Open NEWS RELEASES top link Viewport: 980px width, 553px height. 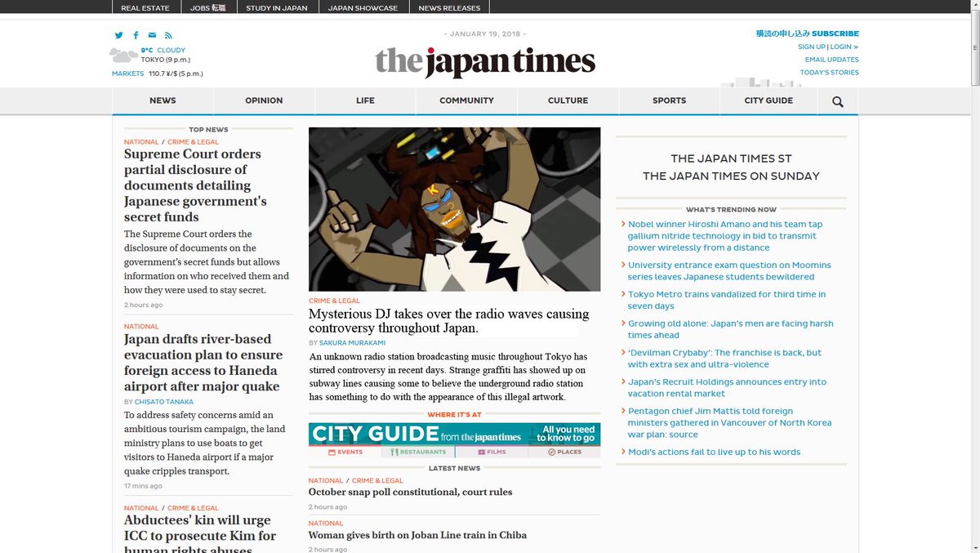click(x=449, y=7)
